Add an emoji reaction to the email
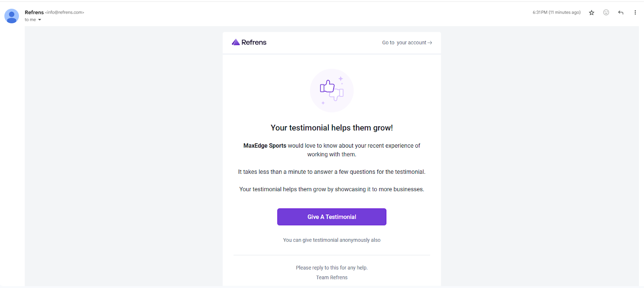This screenshot has height=288, width=644. click(x=606, y=12)
